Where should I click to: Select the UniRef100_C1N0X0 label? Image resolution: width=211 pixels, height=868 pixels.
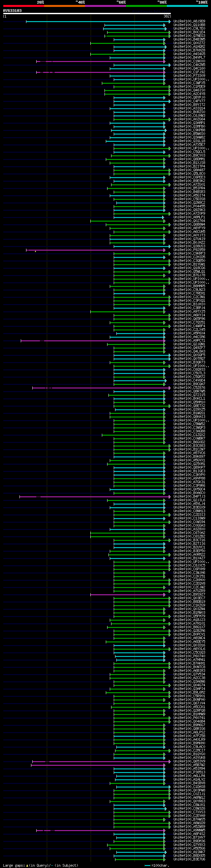[189, 61]
